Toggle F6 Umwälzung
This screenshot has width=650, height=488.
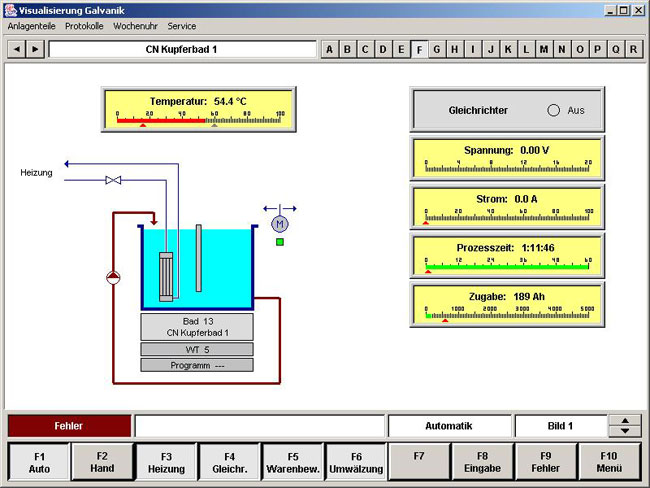356,462
